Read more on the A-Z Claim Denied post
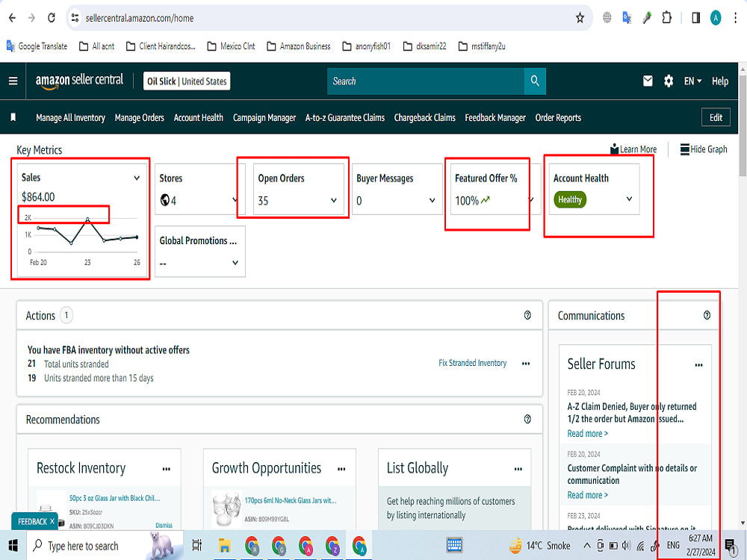The height and width of the screenshot is (560, 747). pos(587,433)
